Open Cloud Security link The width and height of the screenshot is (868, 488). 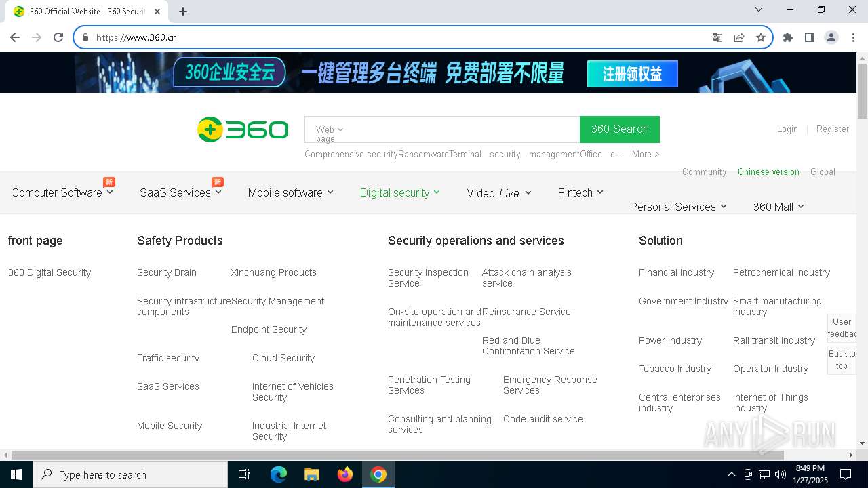(283, 358)
